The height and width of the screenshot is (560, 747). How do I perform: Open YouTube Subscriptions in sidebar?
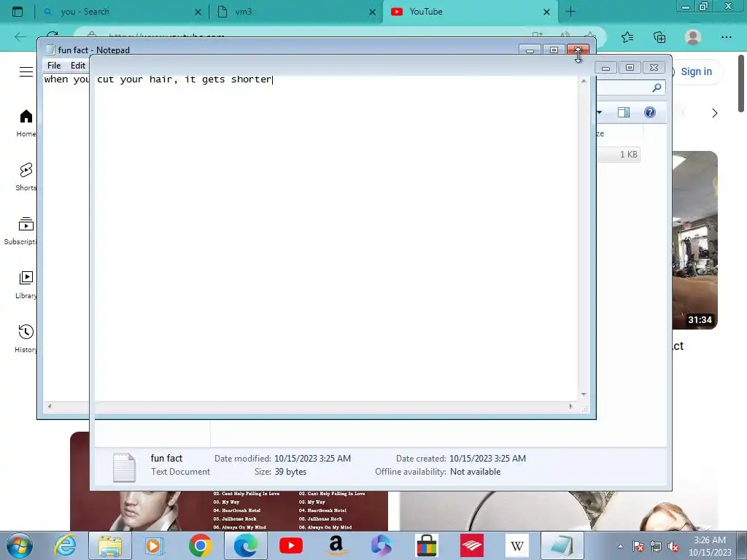(x=21, y=231)
